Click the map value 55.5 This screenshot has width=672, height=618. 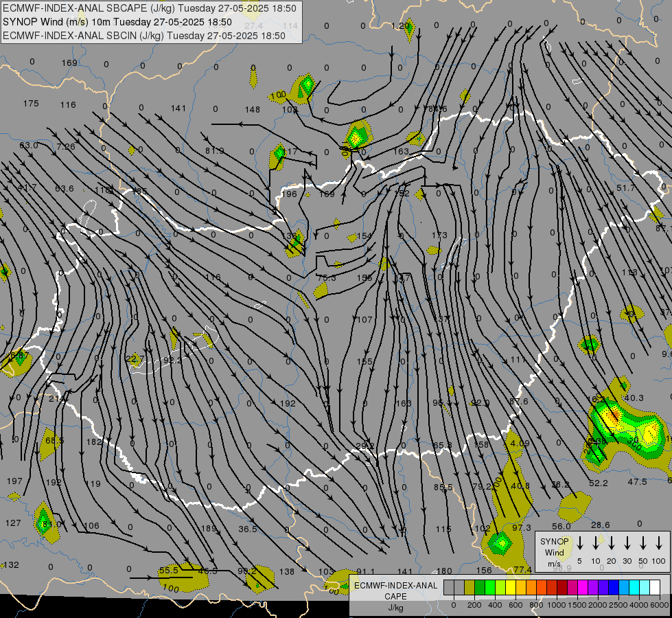point(168,571)
